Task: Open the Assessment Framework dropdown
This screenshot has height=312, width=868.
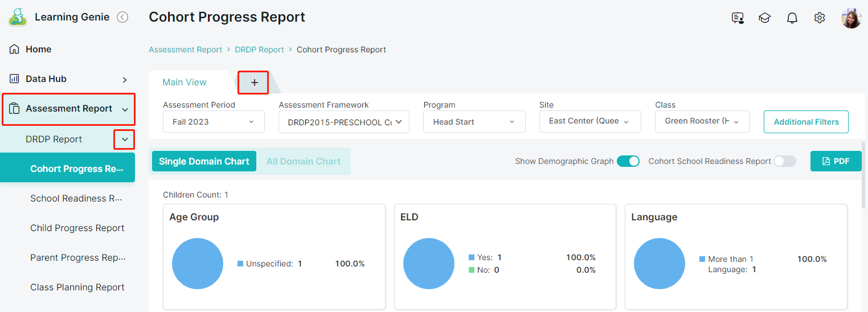Action: (x=343, y=122)
